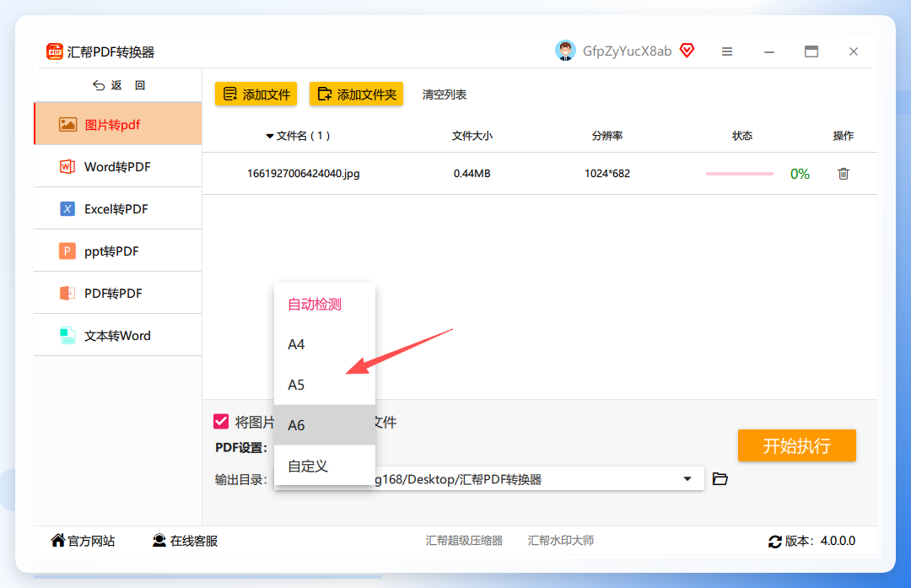Screen dimensions: 911x588
Task: Click the 状态 column header
Action: [742, 136]
